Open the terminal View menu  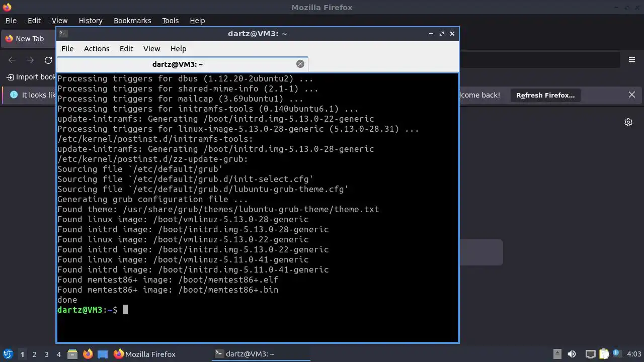pyautogui.click(x=151, y=49)
